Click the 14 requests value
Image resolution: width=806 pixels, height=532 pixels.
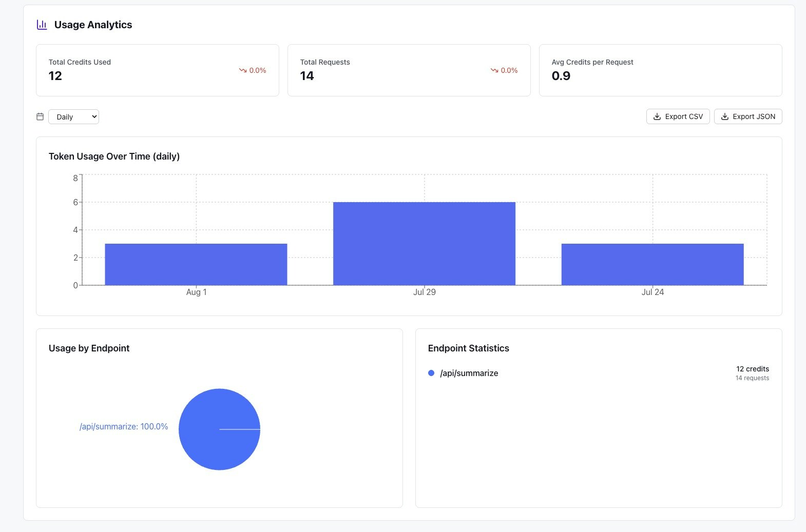point(752,378)
